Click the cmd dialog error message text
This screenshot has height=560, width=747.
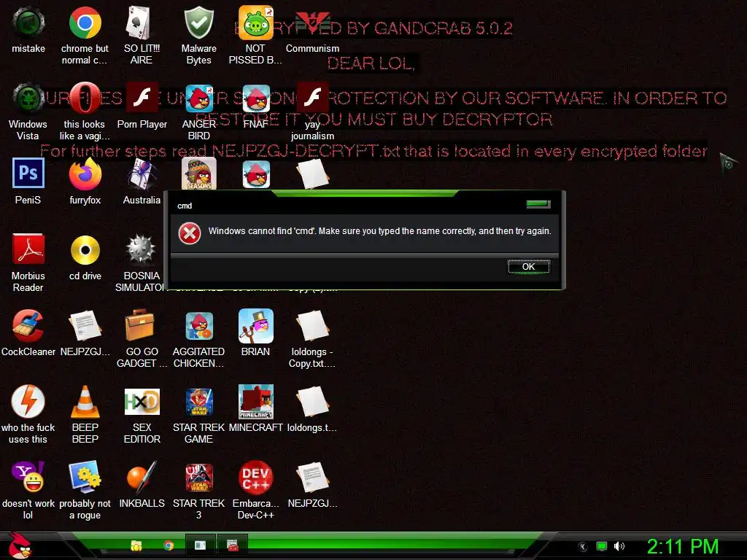[x=379, y=231]
